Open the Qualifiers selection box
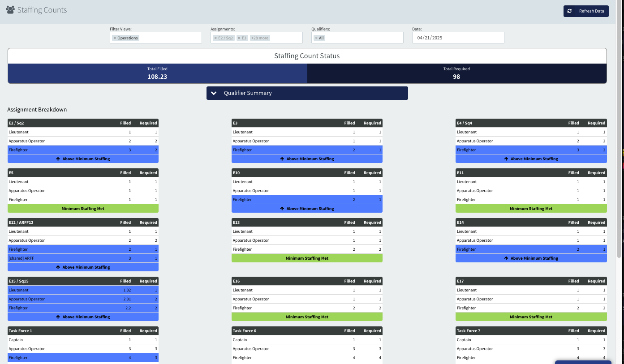Screen dimensions: 624x364 click(x=357, y=38)
